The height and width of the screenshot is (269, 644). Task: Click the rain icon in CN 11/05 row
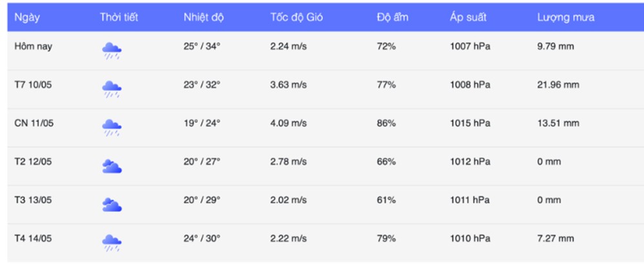[x=111, y=127]
